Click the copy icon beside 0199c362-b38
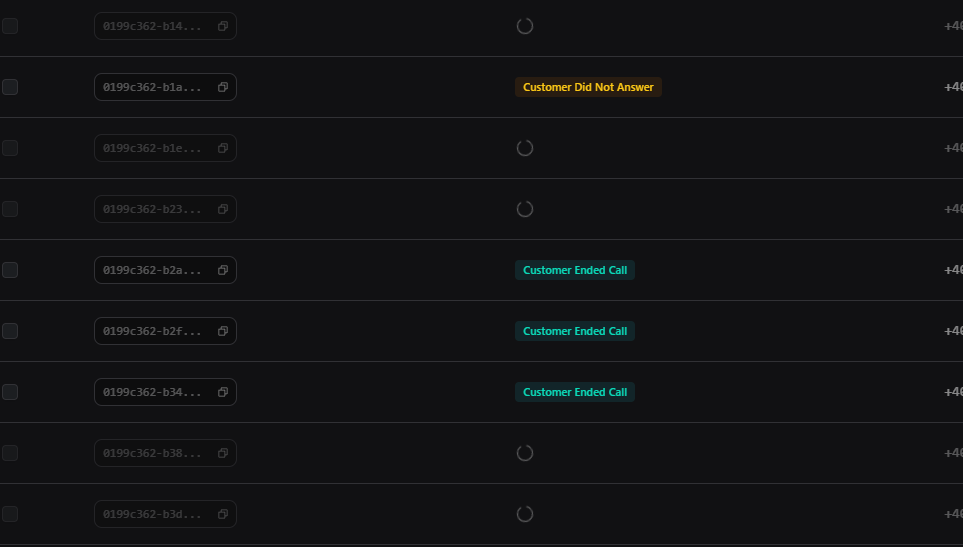This screenshot has height=547, width=963. [223, 453]
